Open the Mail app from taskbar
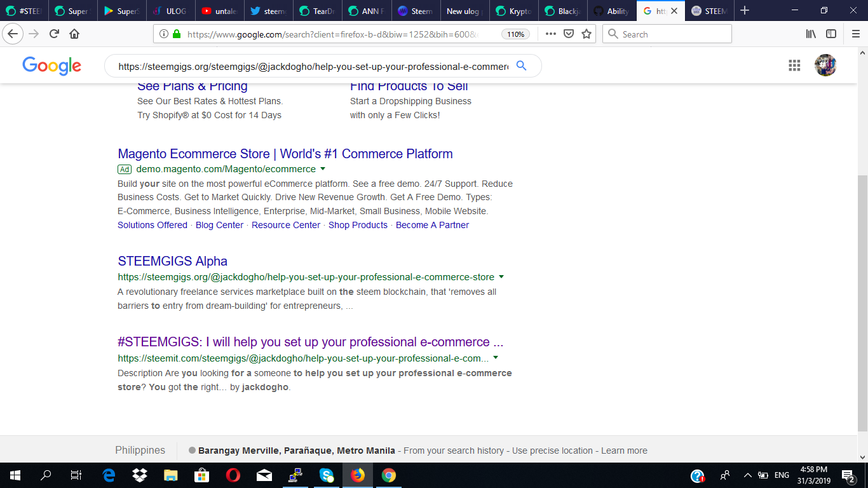Viewport: 868px width, 488px height. point(264,475)
